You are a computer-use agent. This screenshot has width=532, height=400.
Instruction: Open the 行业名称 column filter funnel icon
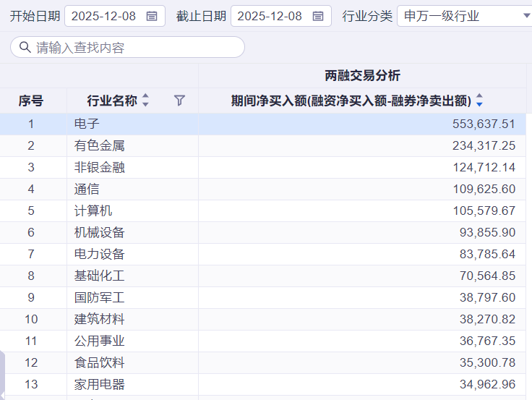click(x=179, y=101)
